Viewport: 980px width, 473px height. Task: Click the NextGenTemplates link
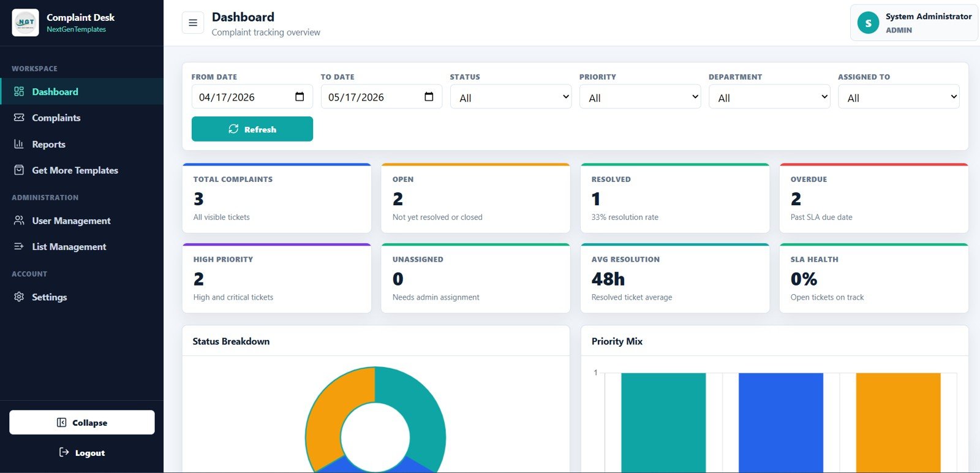click(76, 29)
